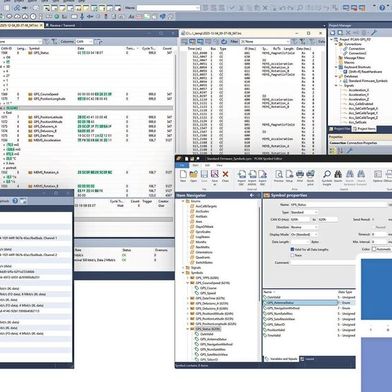Screen dimensions: 392x392
Task: Click wrench icon in Project Manager toolbar
Action: tap(373, 33)
